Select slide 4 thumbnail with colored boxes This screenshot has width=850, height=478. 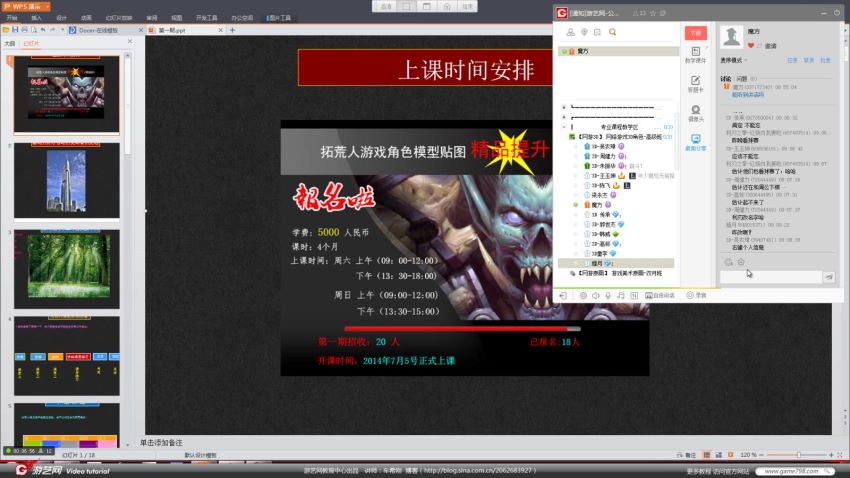(x=67, y=356)
